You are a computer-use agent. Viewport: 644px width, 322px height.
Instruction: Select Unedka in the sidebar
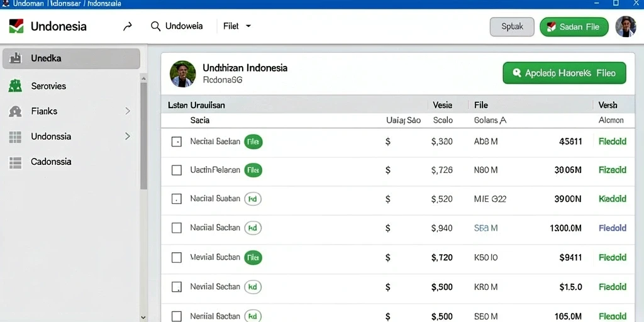(71, 58)
